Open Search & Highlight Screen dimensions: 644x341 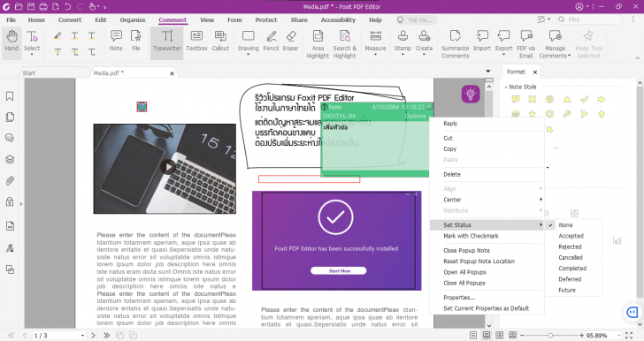[345, 44]
